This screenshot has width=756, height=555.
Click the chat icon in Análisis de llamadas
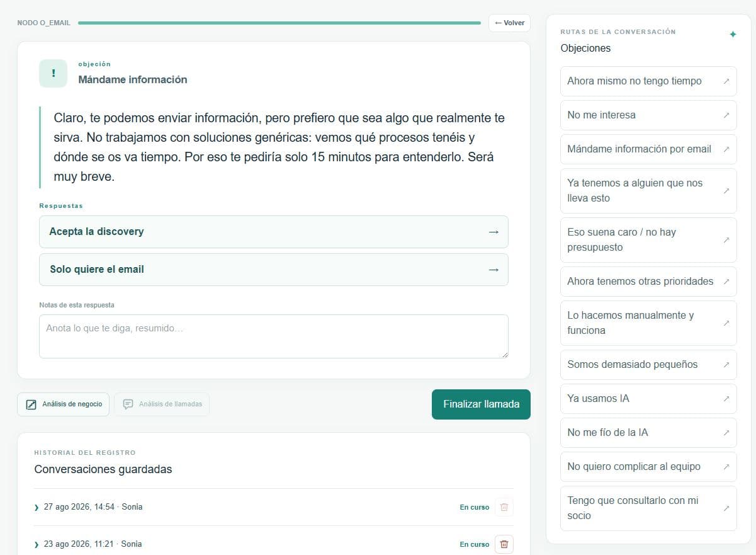[x=128, y=404]
